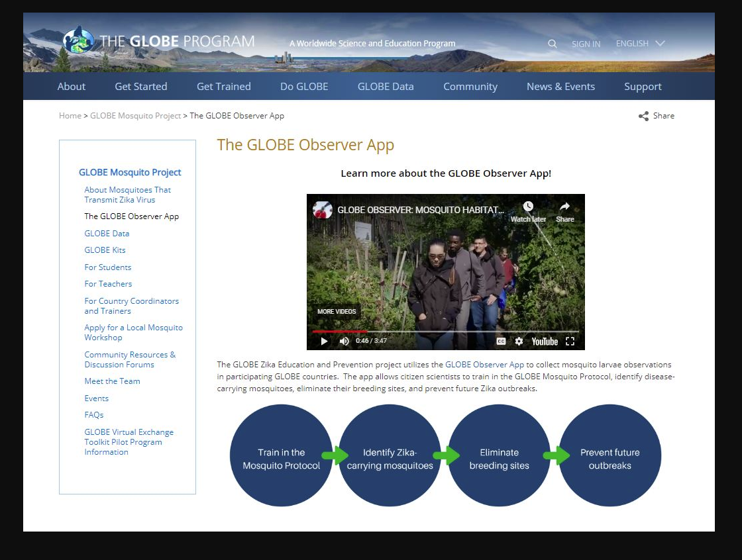The height and width of the screenshot is (560, 742).
Task: Open GLOBE Mosquito Project sidebar heading
Action: (x=130, y=172)
